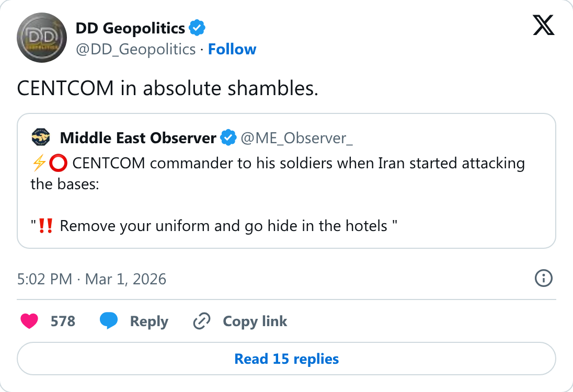Click the reply speech bubble icon
The height and width of the screenshot is (392, 573).
[109, 321]
